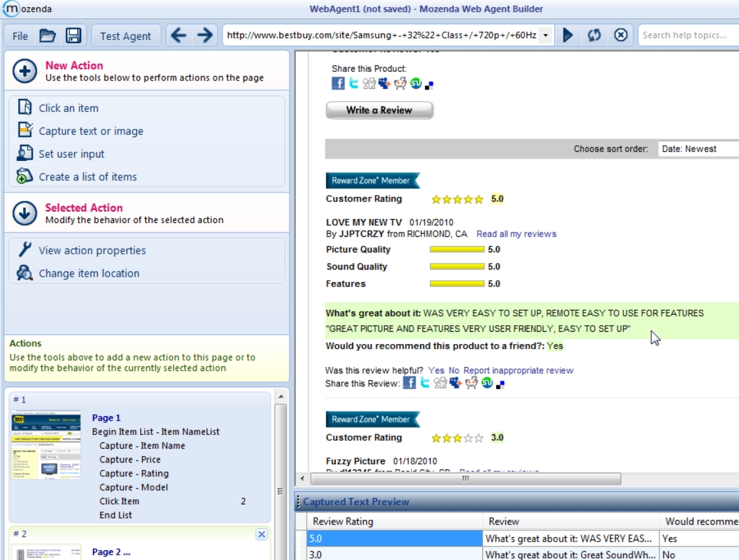Share this Review on StumbleUpon

tap(487, 383)
